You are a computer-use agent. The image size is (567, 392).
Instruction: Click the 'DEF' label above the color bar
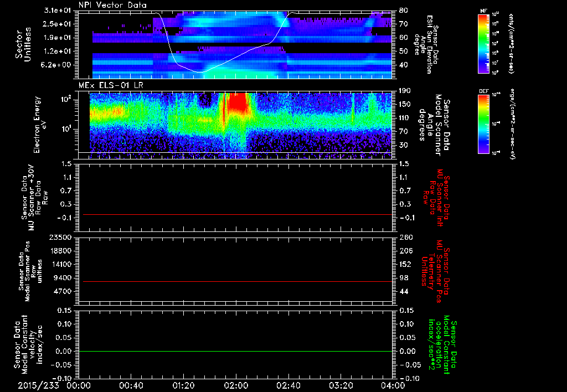pos(483,91)
